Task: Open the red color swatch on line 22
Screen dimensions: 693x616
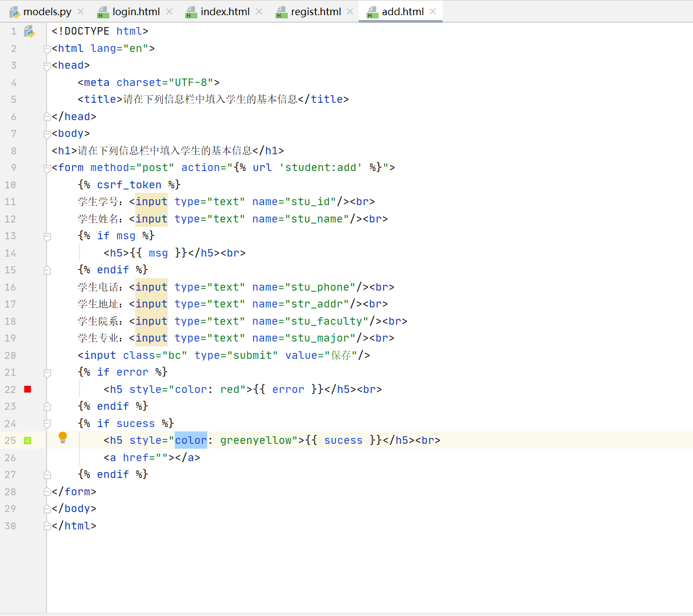Action: 28,389
